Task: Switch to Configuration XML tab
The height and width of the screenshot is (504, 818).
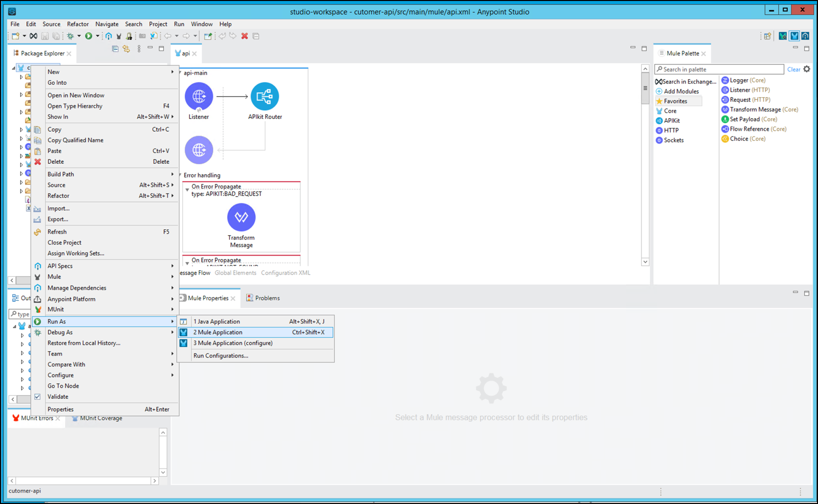Action: 286,273
